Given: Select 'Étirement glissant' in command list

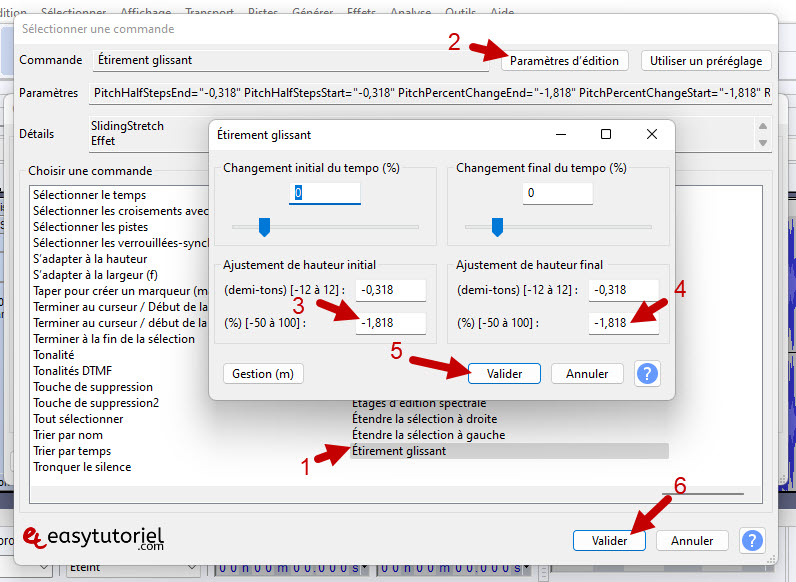Looking at the screenshot, I should (509, 451).
